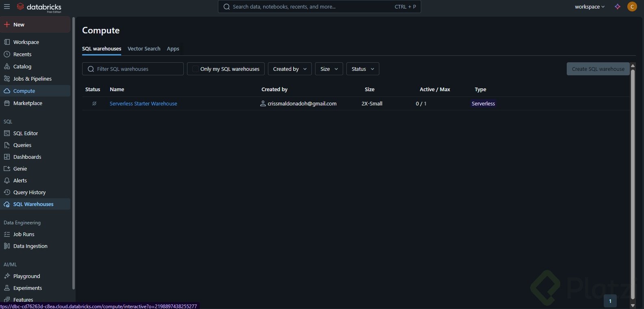
Task: Open the user account avatar
Action: 632,7
